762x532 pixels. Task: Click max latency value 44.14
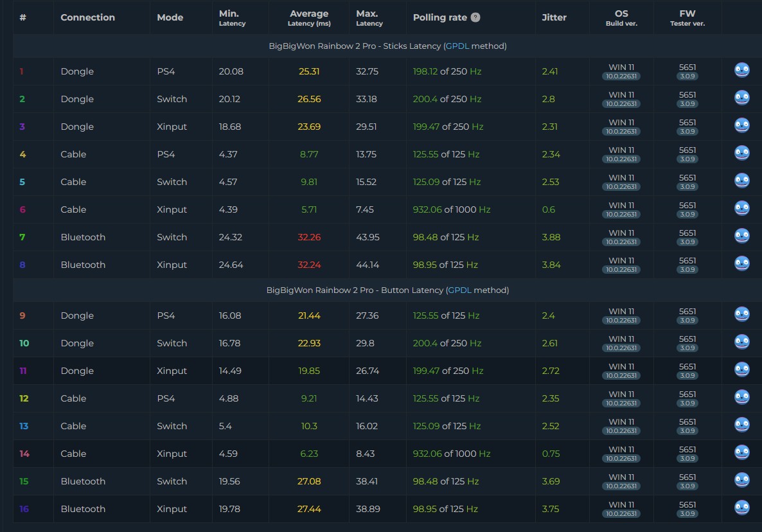pyautogui.click(x=368, y=265)
